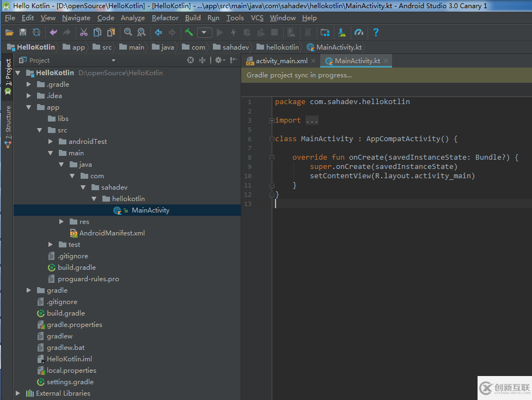The width and height of the screenshot is (532, 400).
Task: Open the Refactor menu
Action: (164, 17)
